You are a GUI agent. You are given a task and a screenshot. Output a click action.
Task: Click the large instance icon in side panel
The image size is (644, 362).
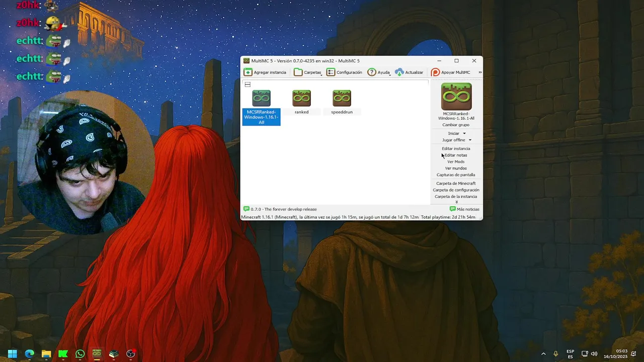coord(456,97)
